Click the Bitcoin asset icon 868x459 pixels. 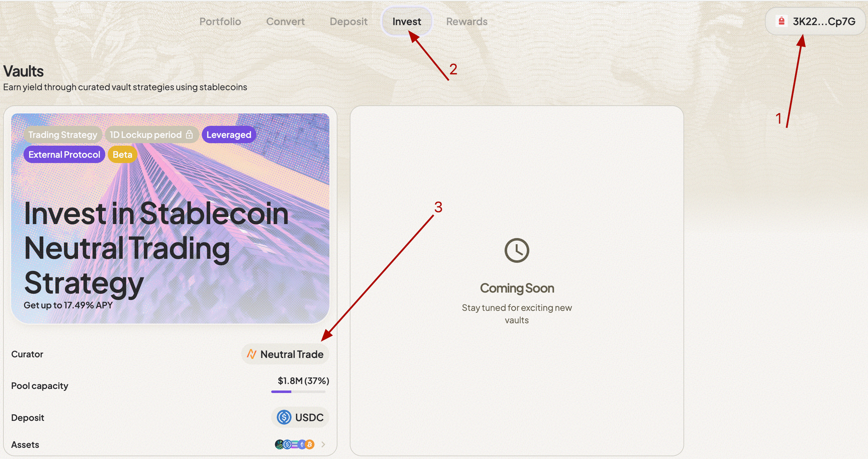[x=309, y=444]
